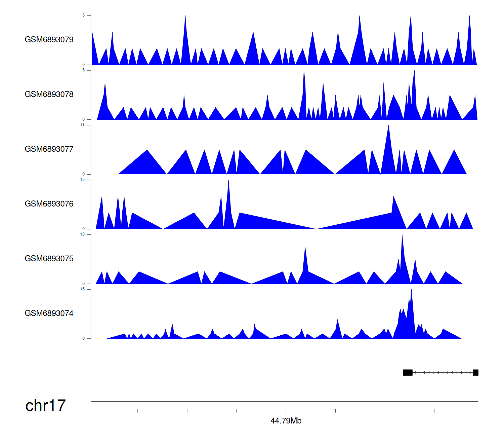Viewport: 504px width, 444px height.
Task: Select the GSM6893076 track label
Action: [x=49, y=204]
